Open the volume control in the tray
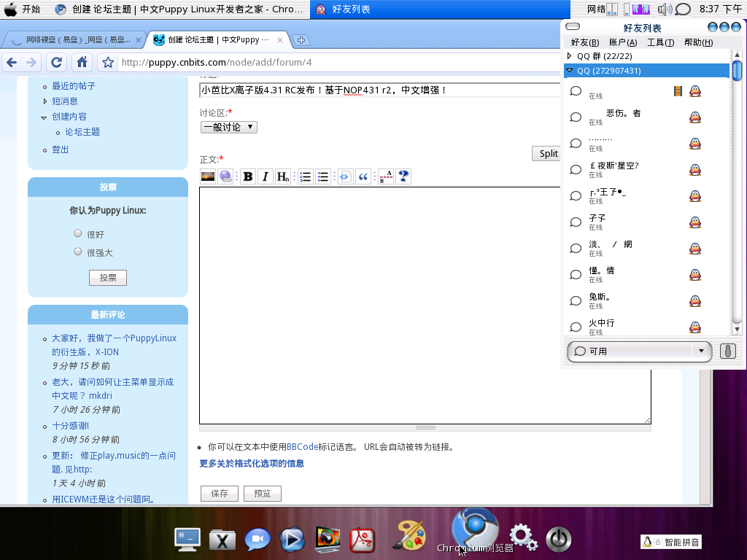 [x=665, y=9]
